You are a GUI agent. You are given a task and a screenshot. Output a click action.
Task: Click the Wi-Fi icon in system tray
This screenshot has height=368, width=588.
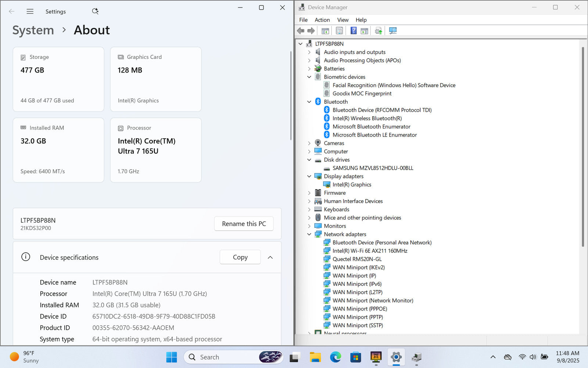[522, 357]
